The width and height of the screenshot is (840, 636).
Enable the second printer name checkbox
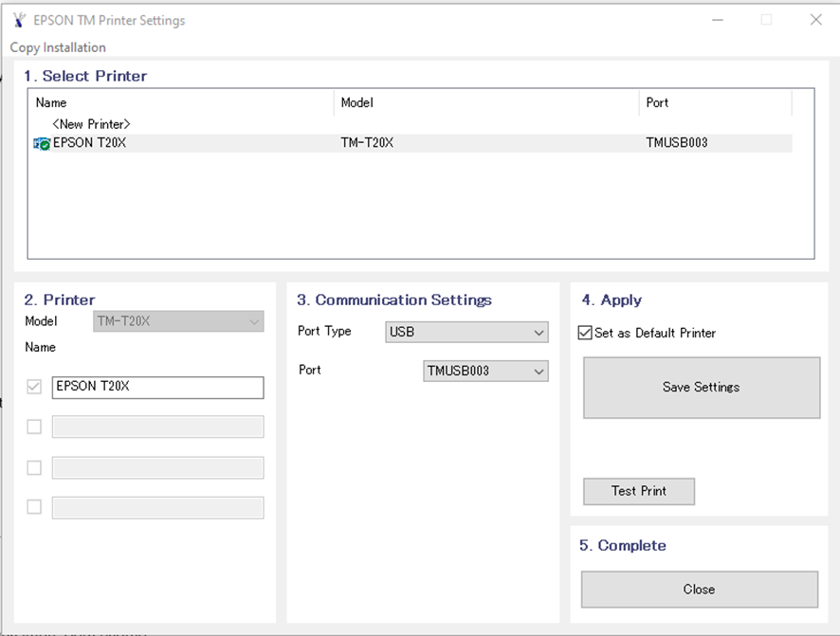34,427
